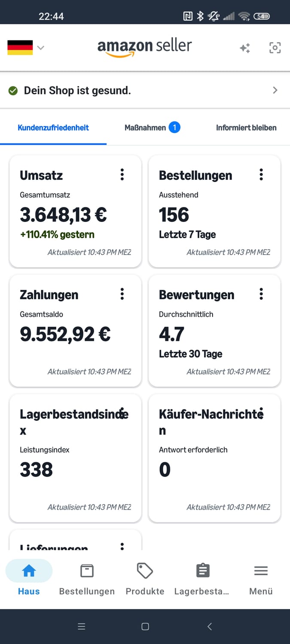Expand shop health status chevron

pyautogui.click(x=275, y=90)
